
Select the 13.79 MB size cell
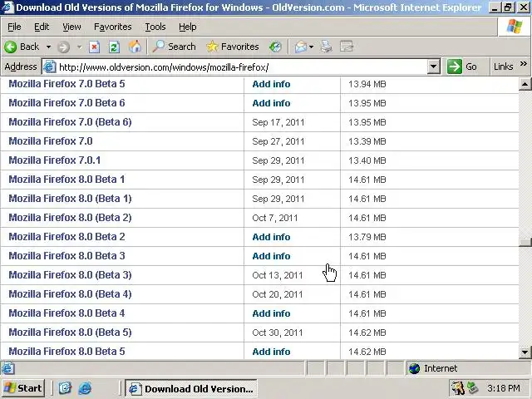point(367,237)
